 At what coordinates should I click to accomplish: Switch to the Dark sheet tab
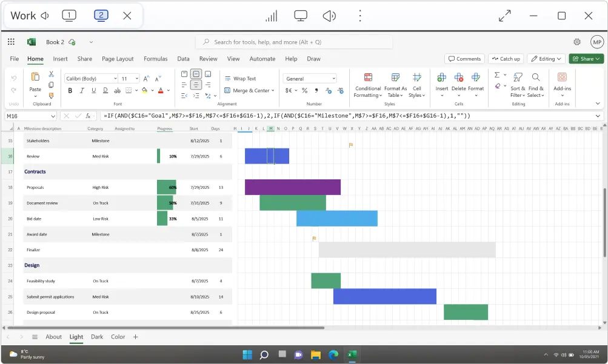click(x=97, y=337)
